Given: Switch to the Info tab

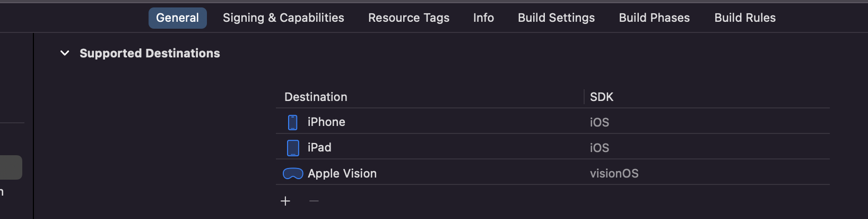Looking at the screenshot, I should click(483, 18).
